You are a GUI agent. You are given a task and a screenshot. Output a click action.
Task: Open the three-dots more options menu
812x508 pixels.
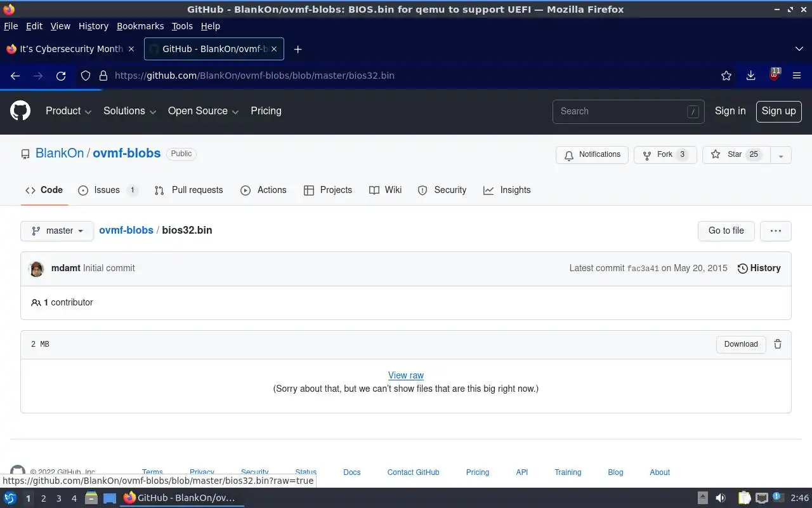(775, 231)
